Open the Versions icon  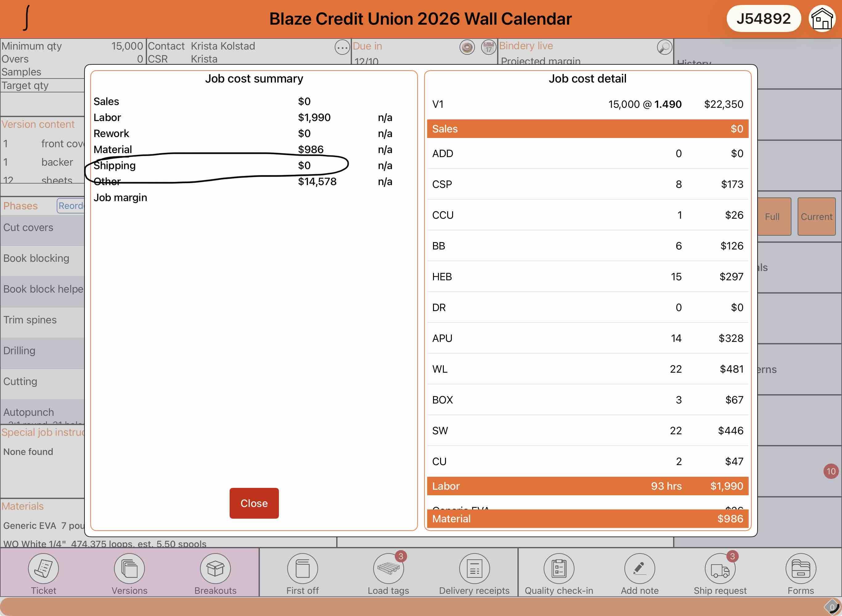(129, 568)
